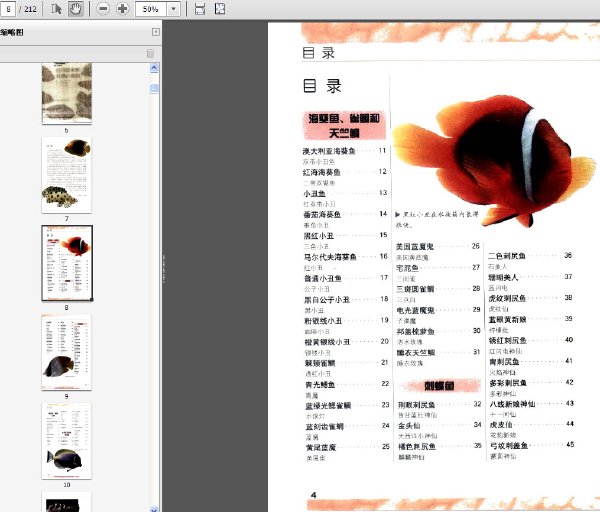Image resolution: width=600 pixels, height=512 pixels.
Task: Click the 珊瑚美人 entry, page 37
Action: 530,277
